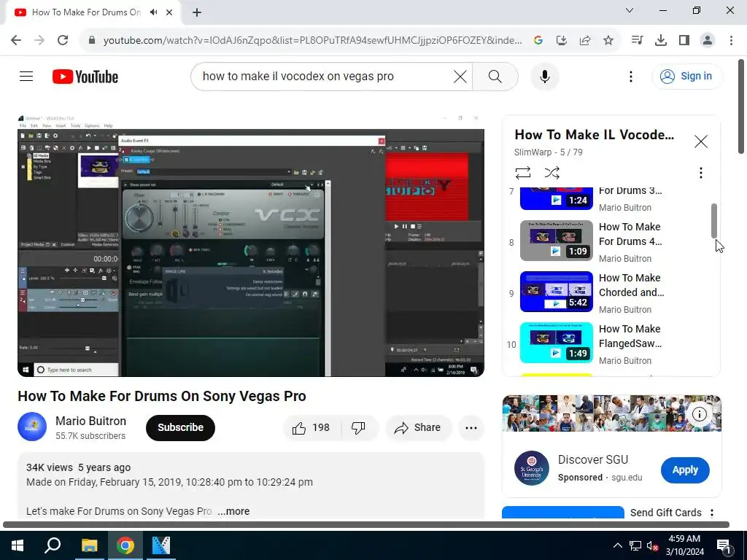Screen dimensions: 747x560
Task: Bookmark this page with the star
Action: click(608, 40)
